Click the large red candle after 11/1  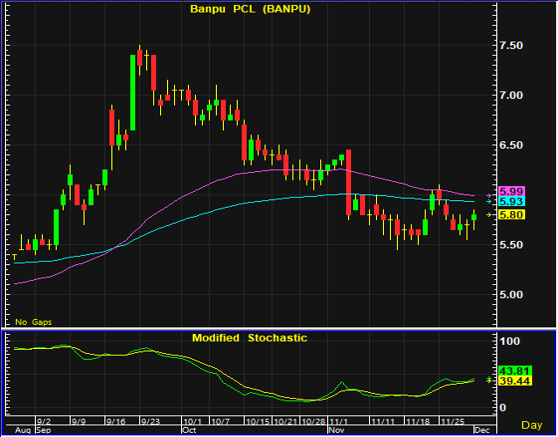[x=349, y=182]
